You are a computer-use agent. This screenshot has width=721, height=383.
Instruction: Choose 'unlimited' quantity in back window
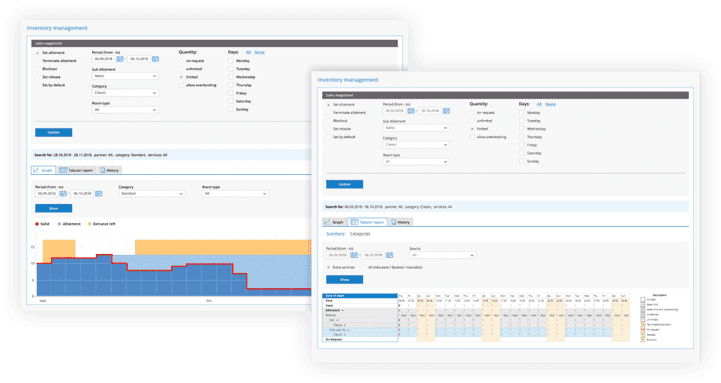(x=182, y=69)
